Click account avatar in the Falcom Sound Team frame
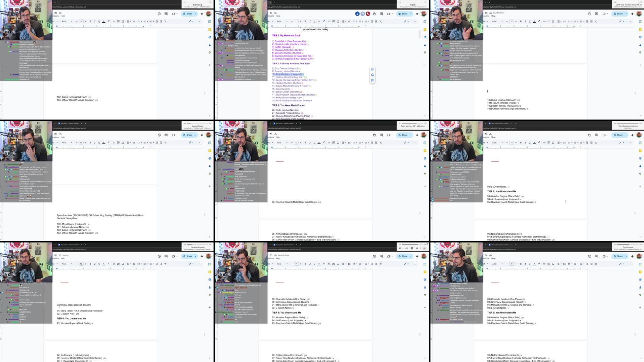The height and width of the screenshot is (362, 644). [209, 14]
